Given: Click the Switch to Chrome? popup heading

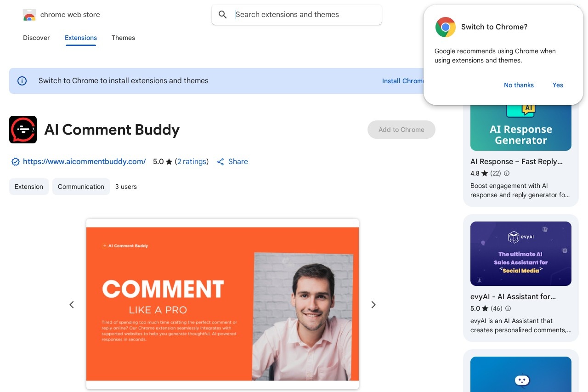Looking at the screenshot, I should click(x=494, y=27).
